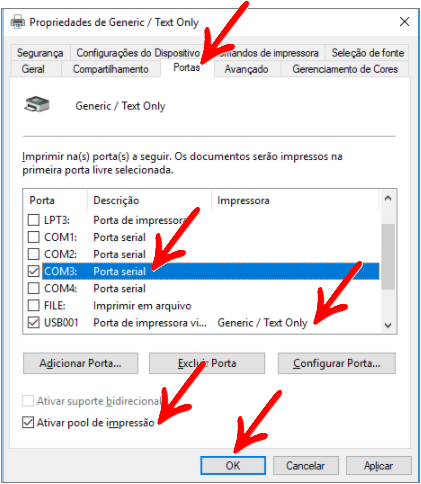Screen dimensions: 421x484
Task: Click the printer icon in title bar
Action: click(18, 22)
